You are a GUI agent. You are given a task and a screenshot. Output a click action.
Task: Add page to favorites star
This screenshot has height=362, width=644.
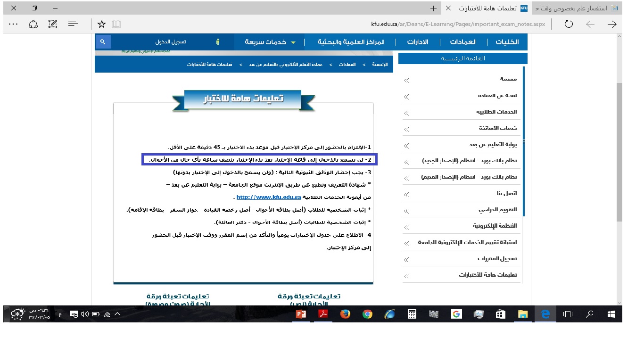[x=101, y=24]
